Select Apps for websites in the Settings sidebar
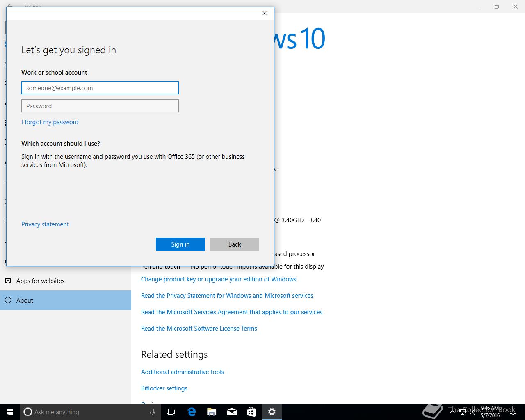 pyautogui.click(x=66, y=281)
